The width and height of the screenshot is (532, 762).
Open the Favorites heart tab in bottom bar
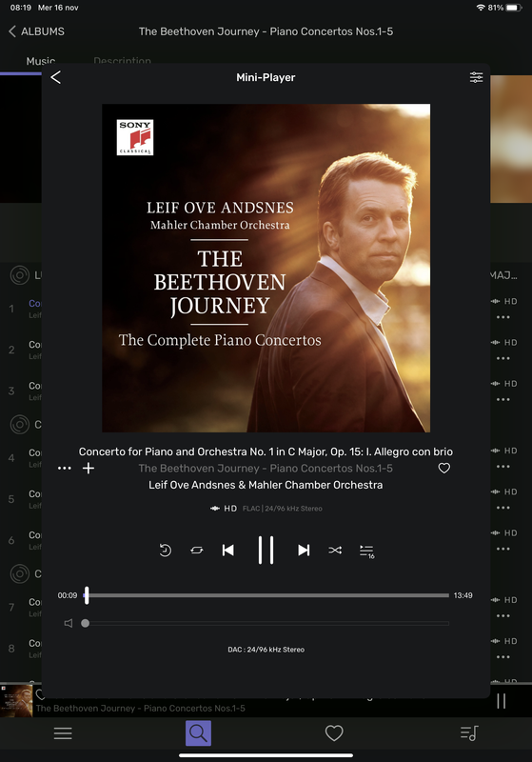[334, 733]
